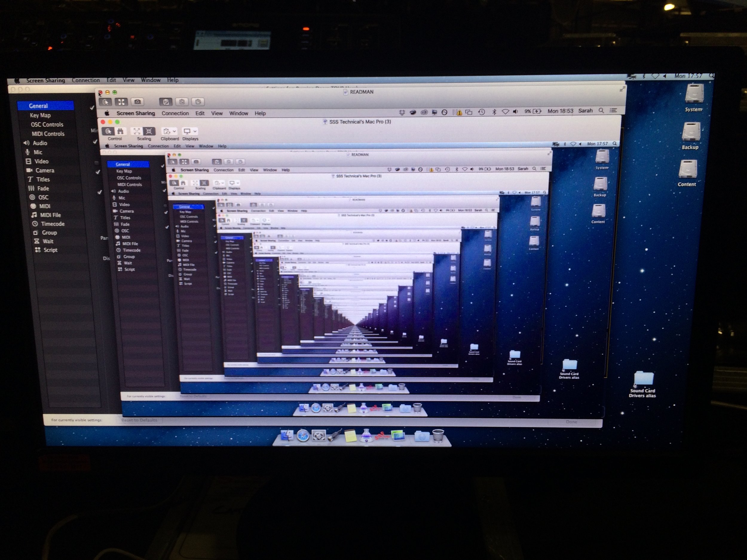Open Spotlight search next to Sarah
The width and height of the screenshot is (747, 560).
pyautogui.click(x=601, y=111)
